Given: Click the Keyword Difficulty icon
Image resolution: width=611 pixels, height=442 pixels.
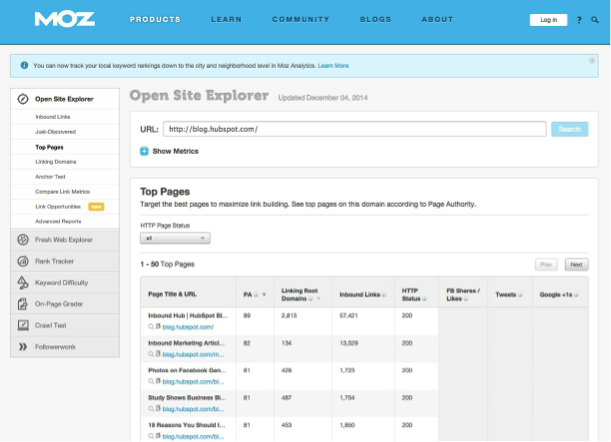Looking at the screenshot, I should pos(23,283).
